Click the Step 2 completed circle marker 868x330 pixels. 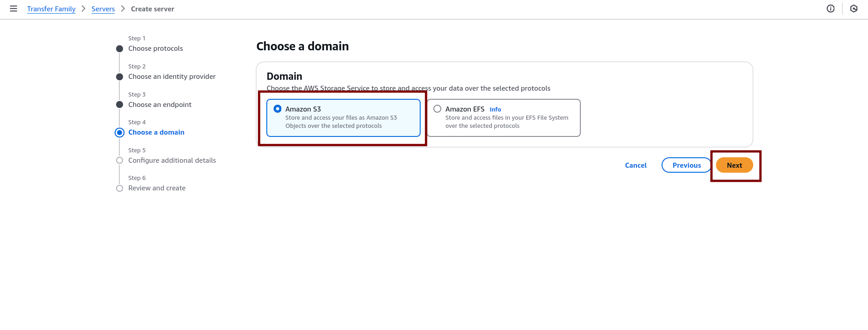(120, 77)
